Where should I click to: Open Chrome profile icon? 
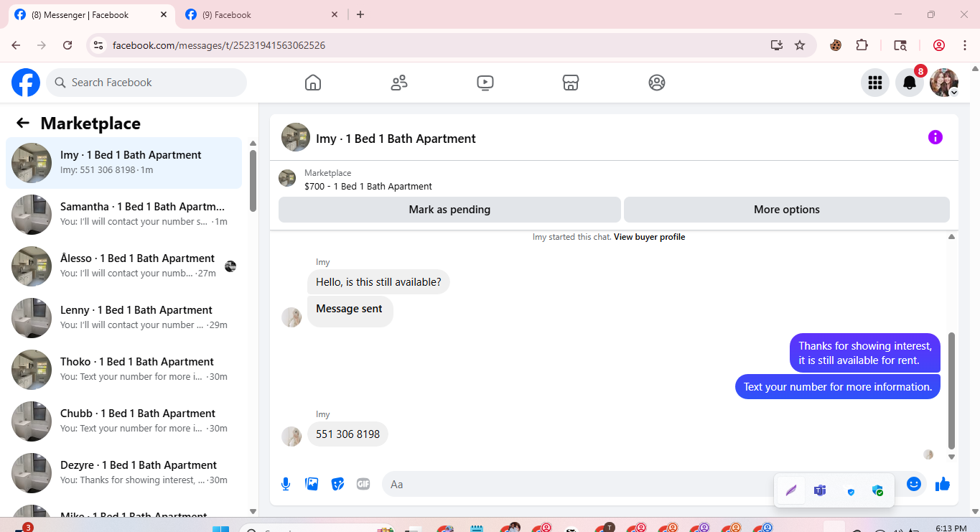pos(939,45)
